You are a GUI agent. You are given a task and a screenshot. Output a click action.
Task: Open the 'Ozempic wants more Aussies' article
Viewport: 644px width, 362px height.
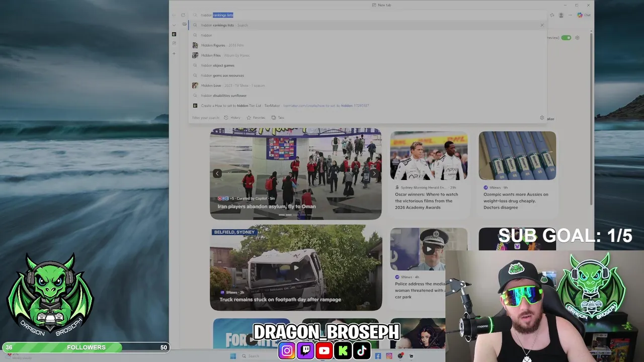(516, 201)
